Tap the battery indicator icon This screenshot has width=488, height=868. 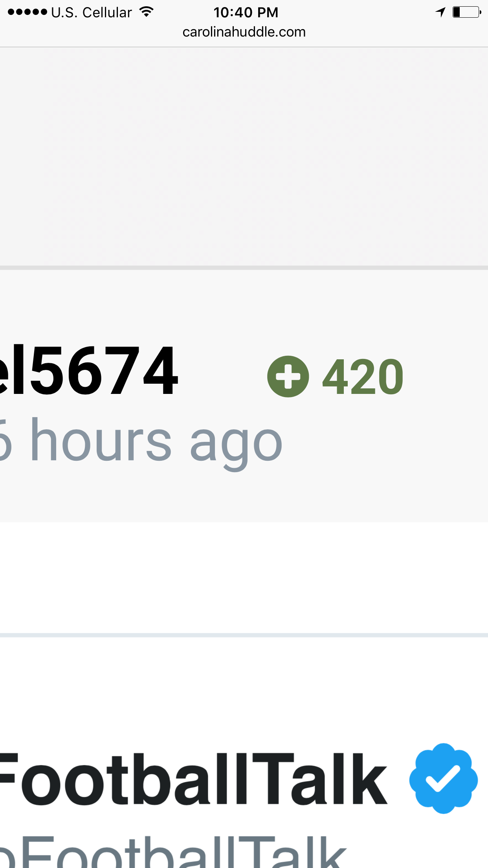tap(467, 12)
